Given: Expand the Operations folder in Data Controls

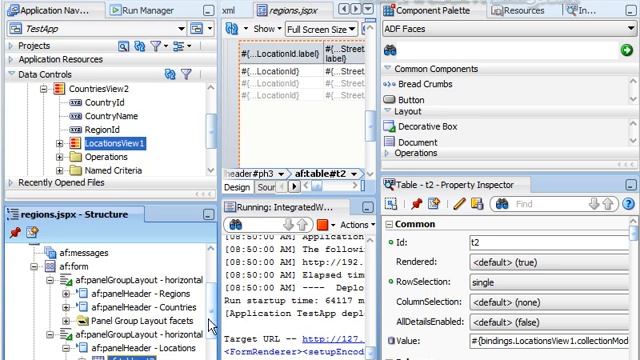Looking at the screenshot, I should click(x=60, y=157).
